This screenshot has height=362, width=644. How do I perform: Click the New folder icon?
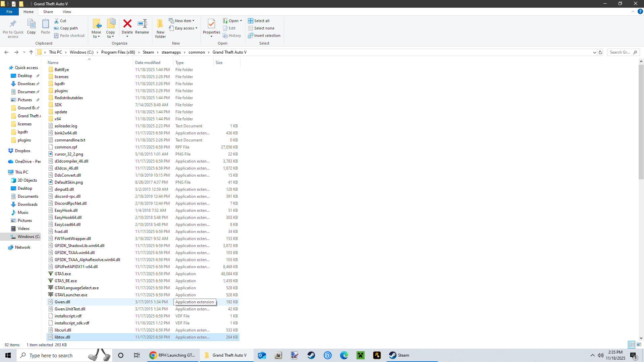[160, 24]
